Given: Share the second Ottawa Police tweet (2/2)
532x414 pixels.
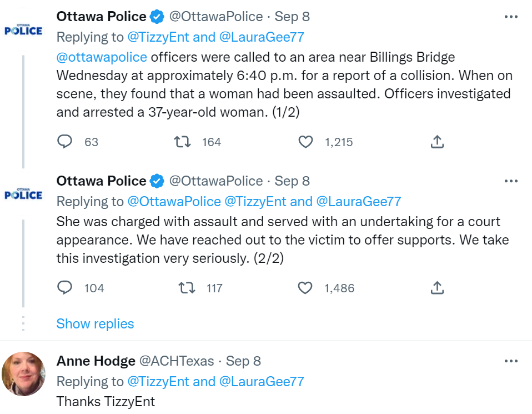Looking at the screenshot, I should click(437, 288).
